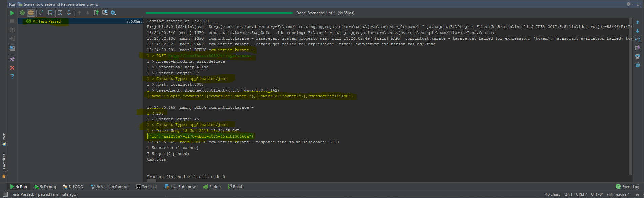Open the localhost:8080/kiraya/tenant link
This screenshot has height=198, width=644.
point(210,56)
